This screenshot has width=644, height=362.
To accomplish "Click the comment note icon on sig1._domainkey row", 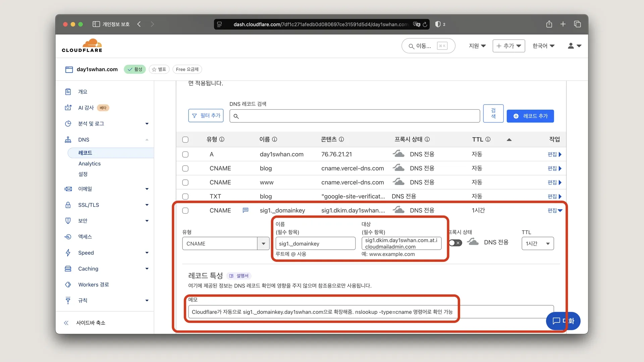I will coord(246,210).
